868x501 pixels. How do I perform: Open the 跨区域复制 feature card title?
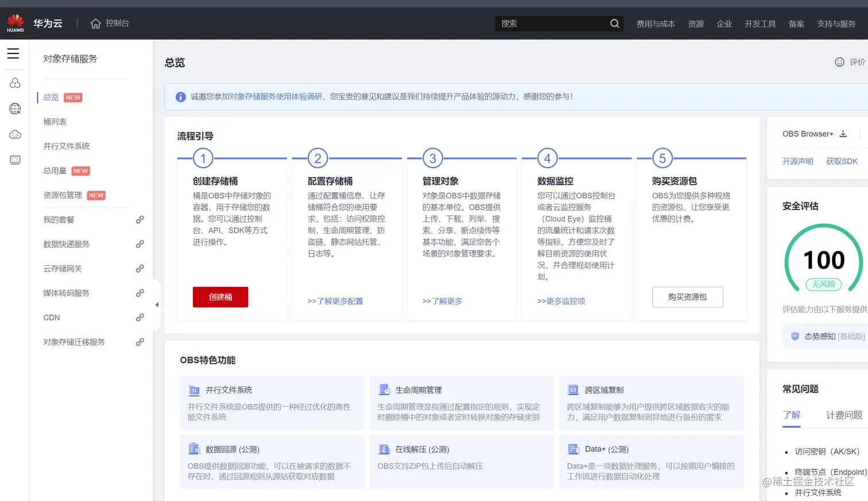[604, 390]
